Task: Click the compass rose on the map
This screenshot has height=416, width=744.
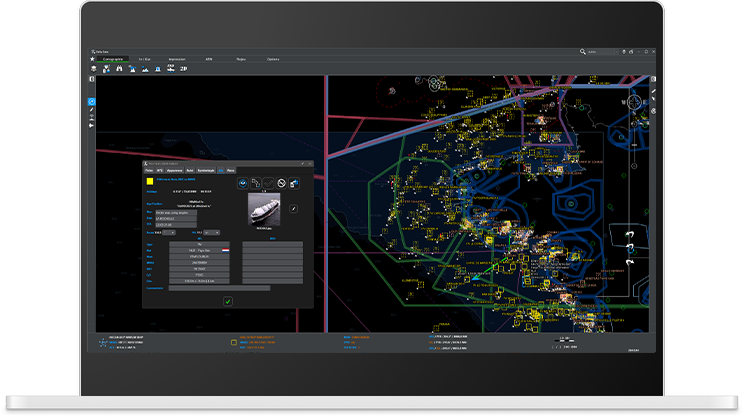Action: coord(633,101)
